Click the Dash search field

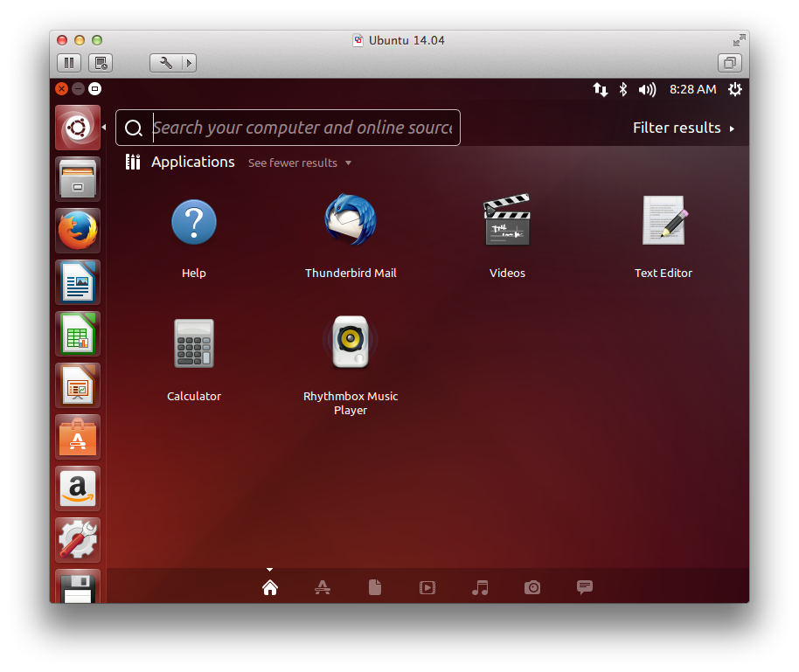[x=288, y=127]
